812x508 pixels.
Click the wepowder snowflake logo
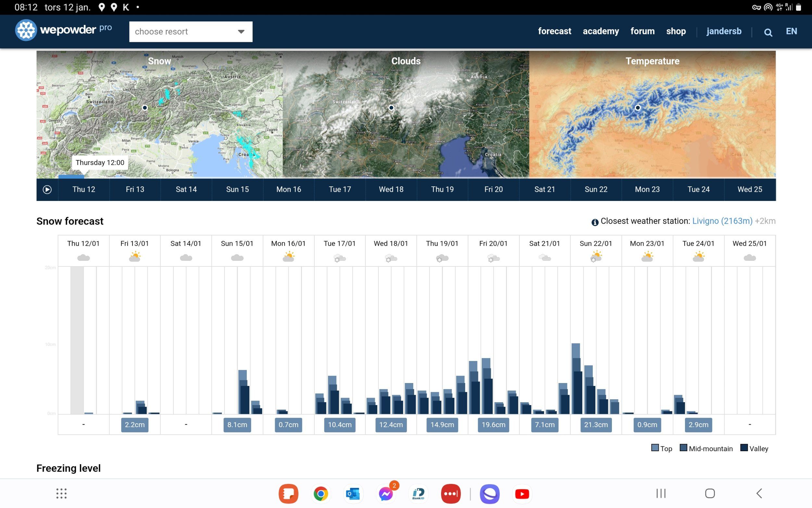[26, 30]
